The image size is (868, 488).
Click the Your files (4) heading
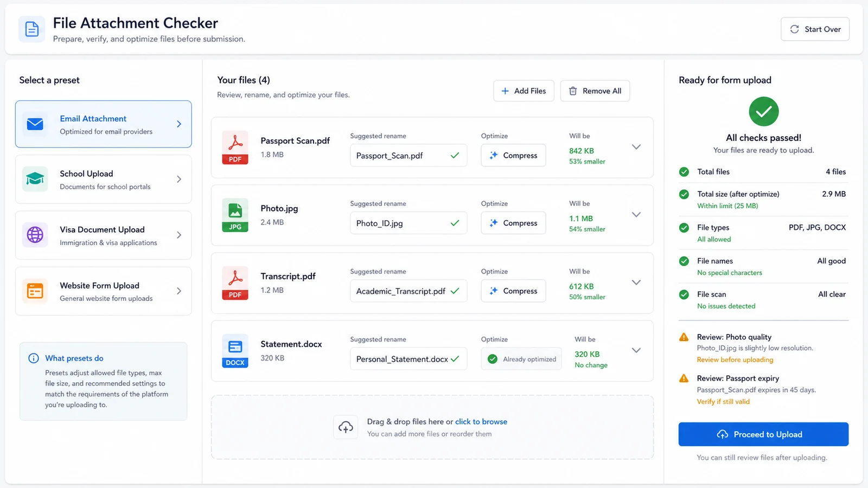click(244, 80)
